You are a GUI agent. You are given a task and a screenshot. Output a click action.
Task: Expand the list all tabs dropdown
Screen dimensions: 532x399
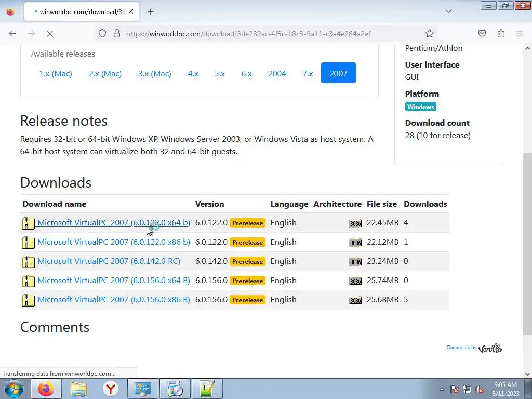tap(448, 11)
